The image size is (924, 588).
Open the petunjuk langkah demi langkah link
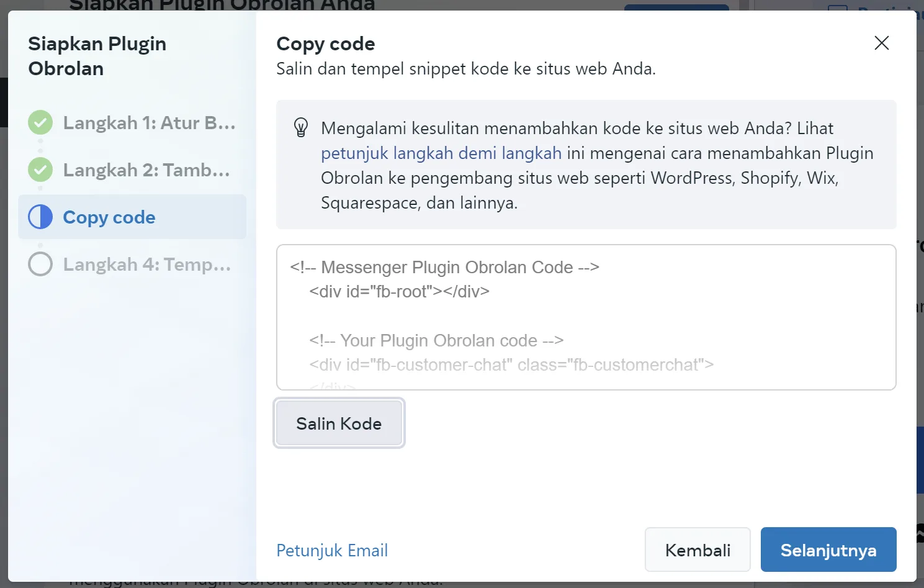[x=441, y=153]
